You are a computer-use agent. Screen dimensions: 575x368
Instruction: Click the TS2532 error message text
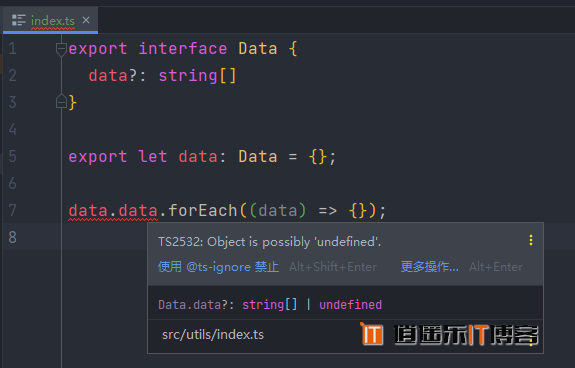[270, 242]
